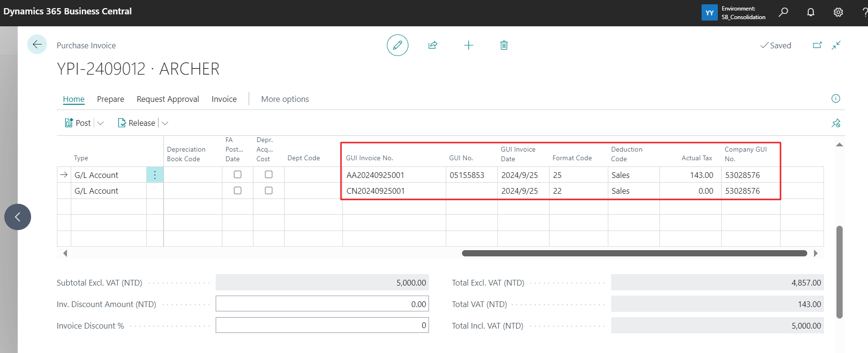The image size is (868, 353).
Task: Click the left chevron circle button
Action: 18,217
